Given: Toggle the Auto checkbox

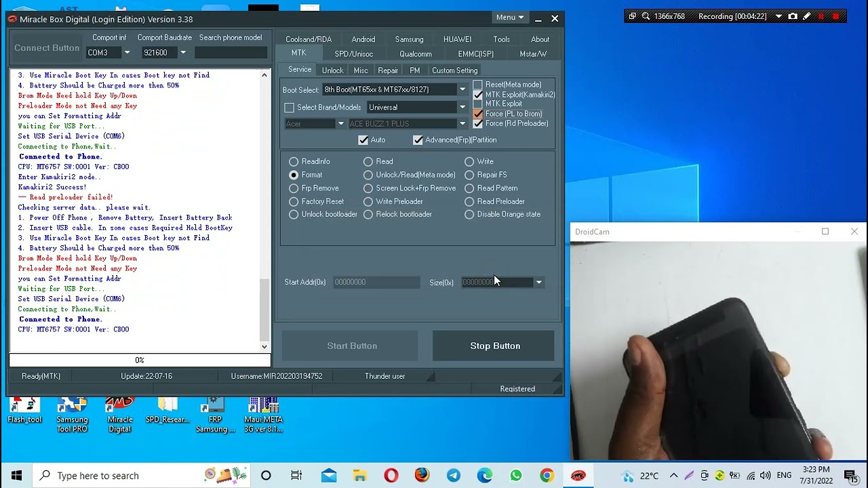Looking at the screenshot, I should 363,140.
